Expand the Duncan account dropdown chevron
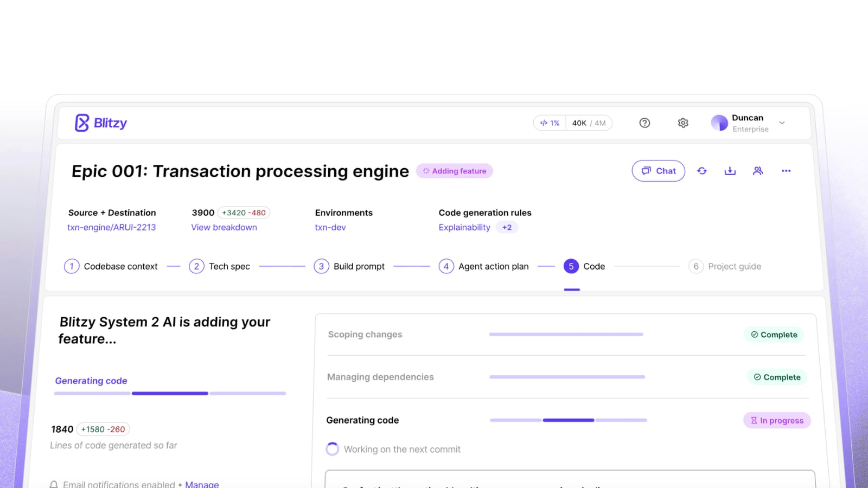 point(782,123)
